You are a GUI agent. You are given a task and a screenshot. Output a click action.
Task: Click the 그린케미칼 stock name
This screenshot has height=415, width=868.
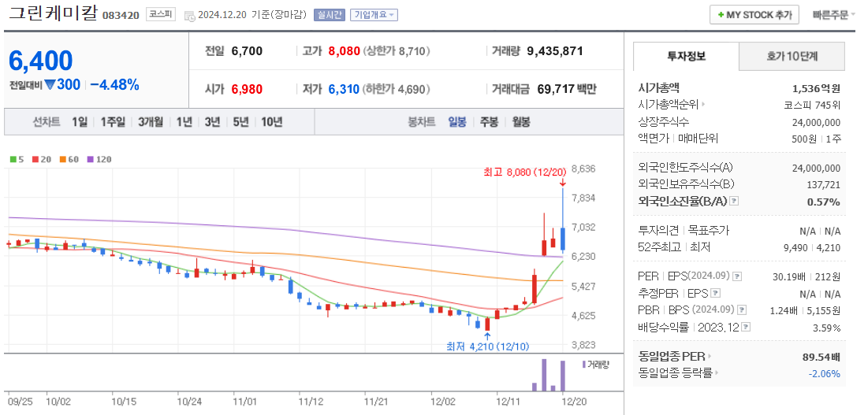click(x=53, y=14)
